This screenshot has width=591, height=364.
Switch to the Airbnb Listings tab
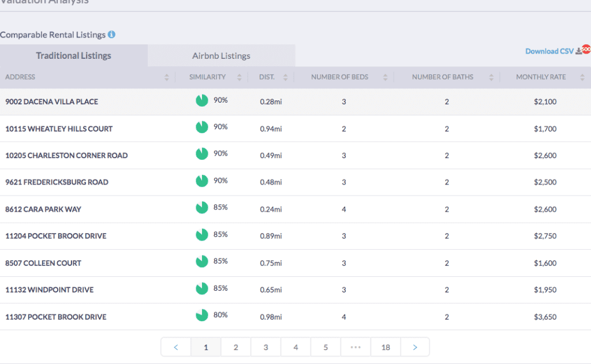click(x=221, y=56)
